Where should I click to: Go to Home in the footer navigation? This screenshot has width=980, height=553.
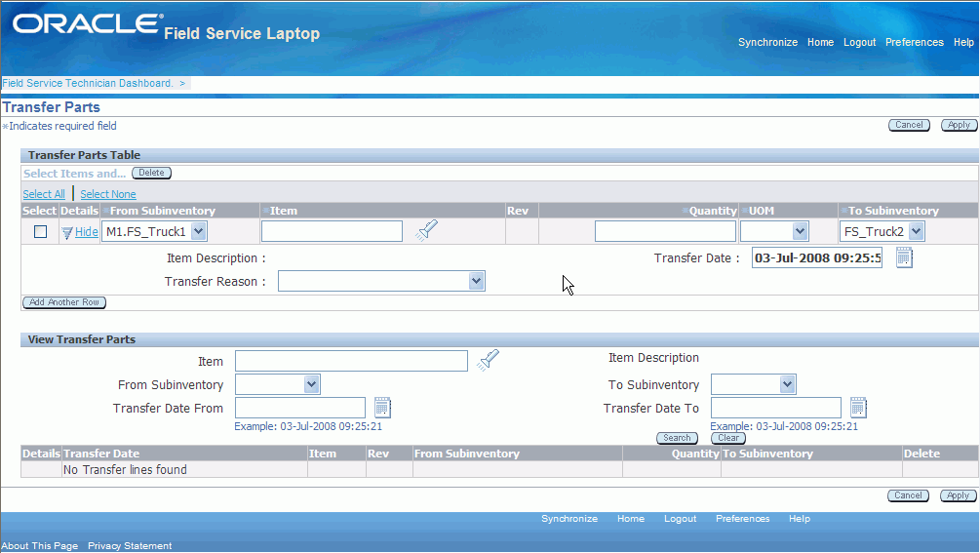click(x=631, y=519)
